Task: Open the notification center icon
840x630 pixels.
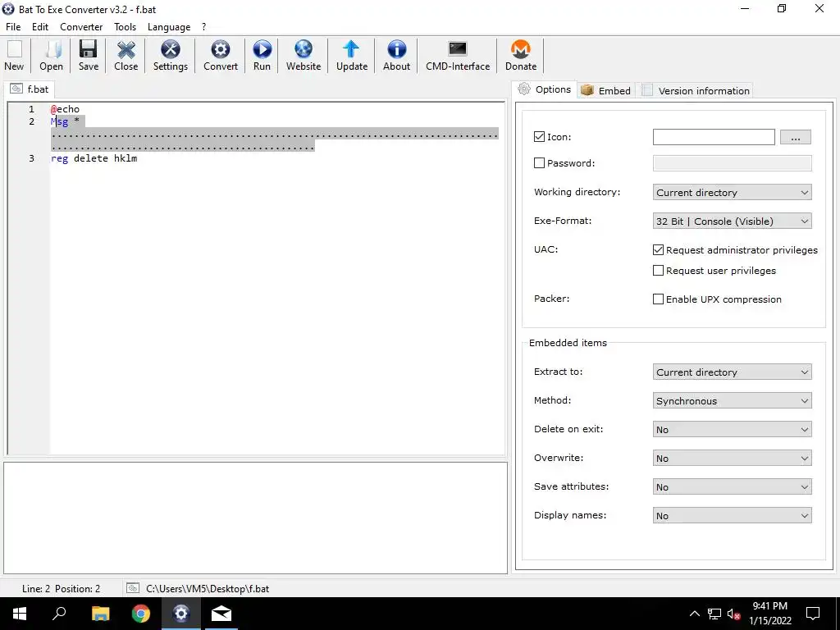Action: click(813, 614)
